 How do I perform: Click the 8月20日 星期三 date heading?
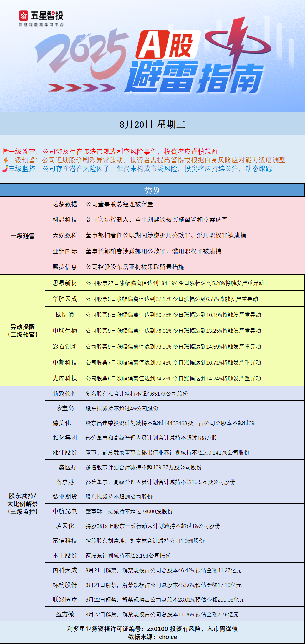[x=152, y=124]
